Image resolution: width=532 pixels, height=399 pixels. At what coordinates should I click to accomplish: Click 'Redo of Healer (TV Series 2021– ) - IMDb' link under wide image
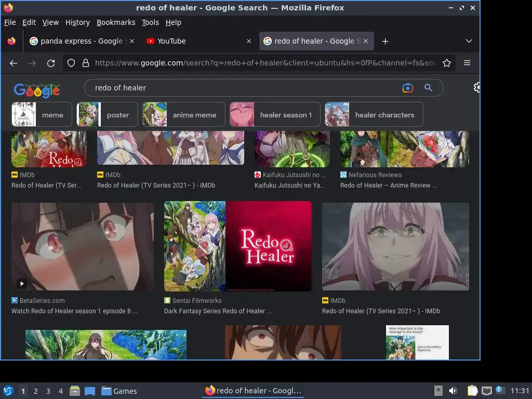point(156,185)
